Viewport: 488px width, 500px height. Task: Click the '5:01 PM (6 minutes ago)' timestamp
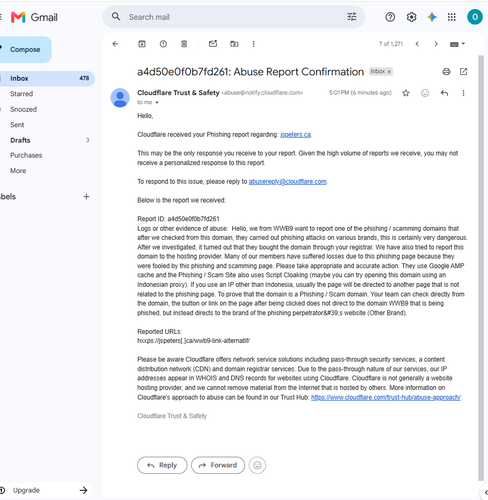tap(360, 93)
